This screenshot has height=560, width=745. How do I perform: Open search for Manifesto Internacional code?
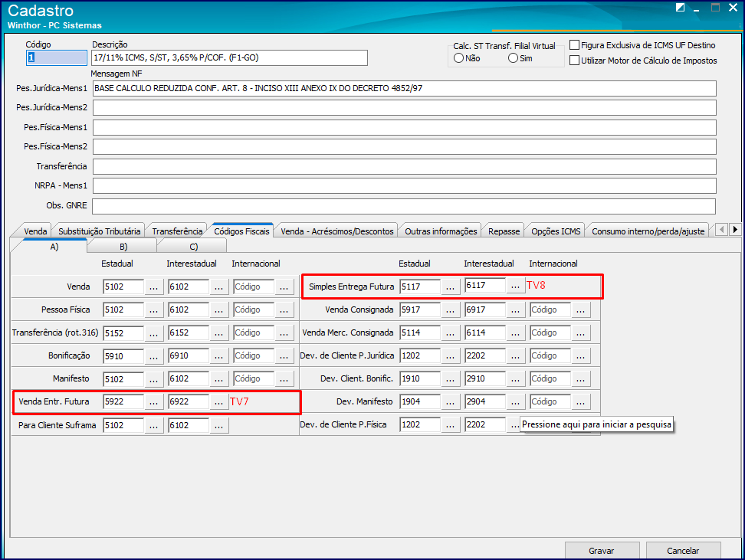pos(284,379)
